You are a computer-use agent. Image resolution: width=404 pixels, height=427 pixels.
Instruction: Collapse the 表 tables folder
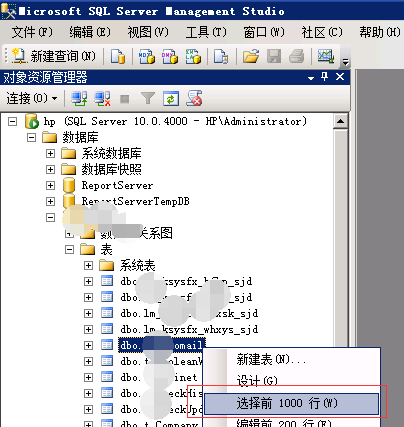(x=69, y=249)
